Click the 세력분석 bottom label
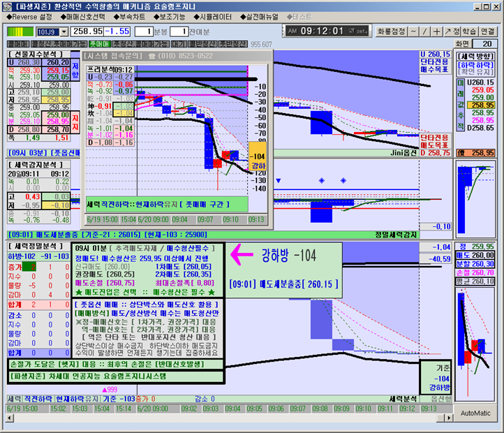504x433 pixels. pyautogui.click(x=403, y=399)
